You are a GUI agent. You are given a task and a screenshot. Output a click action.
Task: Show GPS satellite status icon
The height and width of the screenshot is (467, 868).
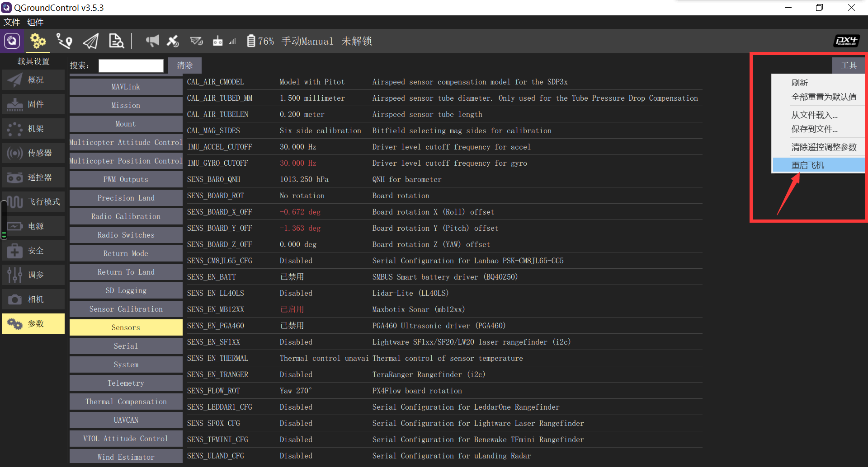pos(173,41)
